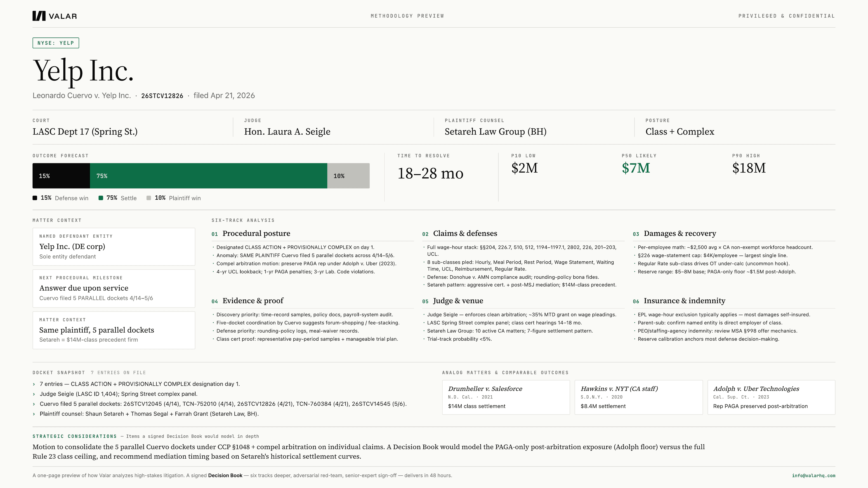Open the Adolph v. Uber Technologies card
The width and height of the screenshot is (868, 488).
tap(771, 397)
